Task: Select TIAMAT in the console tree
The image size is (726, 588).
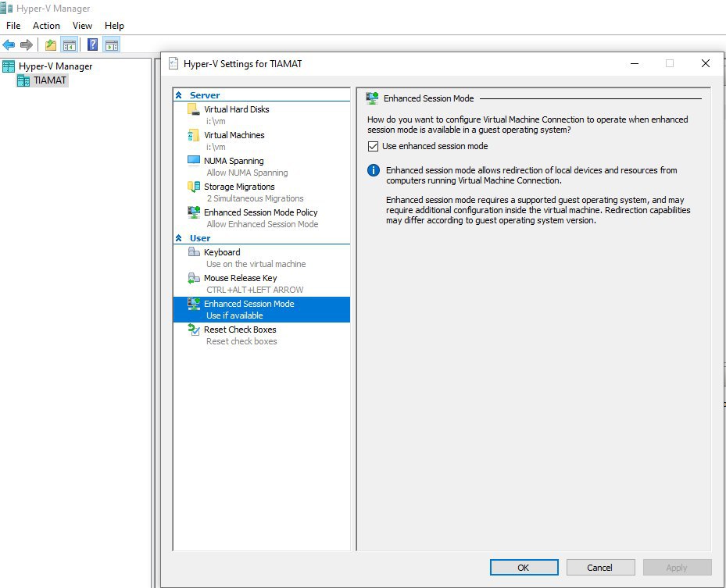Action: [49, 80]
